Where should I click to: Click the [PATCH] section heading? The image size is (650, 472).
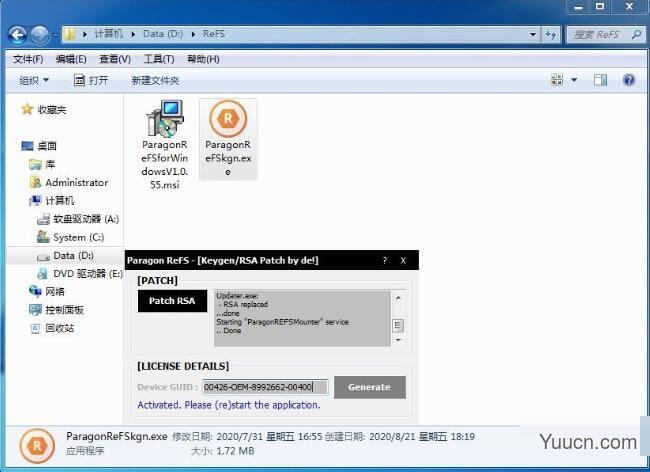tap(157, 281)
